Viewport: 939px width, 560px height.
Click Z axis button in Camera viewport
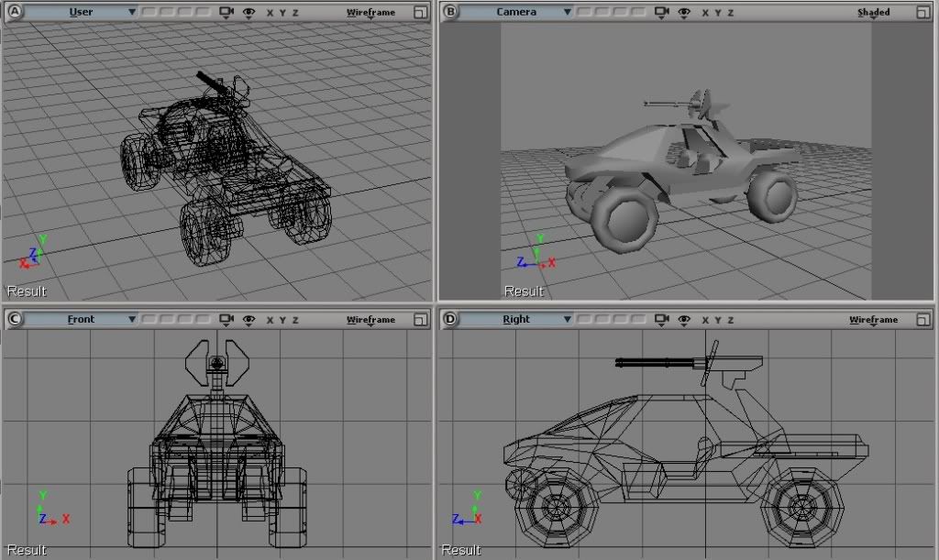[x=731, y=13]
